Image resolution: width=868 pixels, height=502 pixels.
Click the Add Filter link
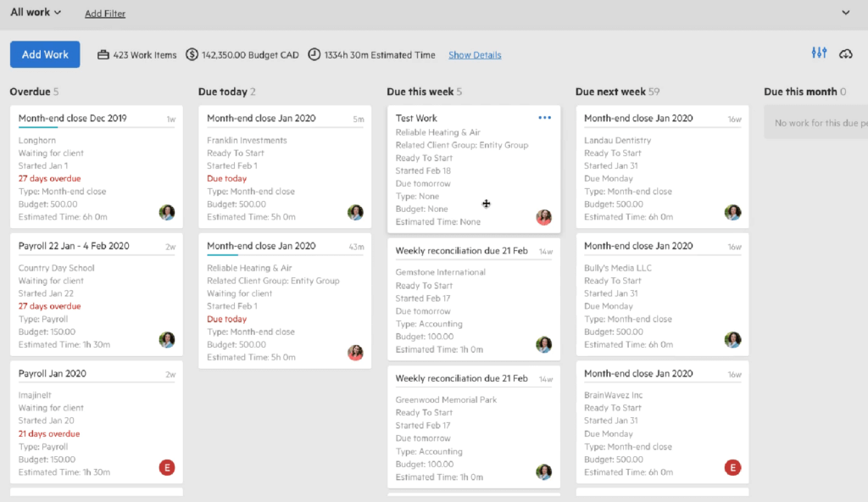click(x=104, y=14)
